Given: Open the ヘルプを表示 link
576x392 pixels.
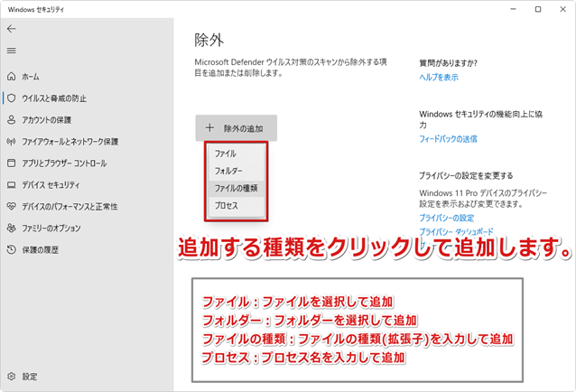Looking at the screenshot, I should coord(439,77).
